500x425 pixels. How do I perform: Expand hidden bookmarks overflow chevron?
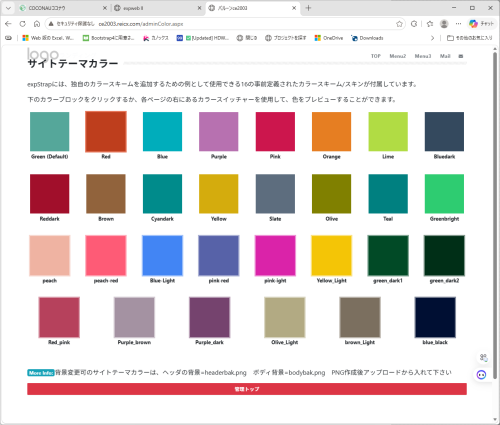tap(433, 38)
